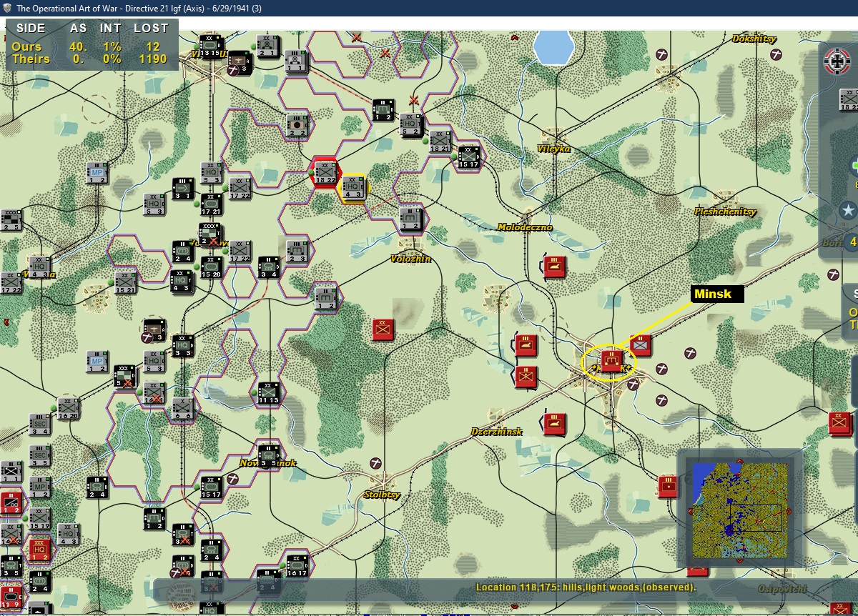Select red XX infantry unit east of Volozhin
Screen dimensions: 858x616
[384, 329]
